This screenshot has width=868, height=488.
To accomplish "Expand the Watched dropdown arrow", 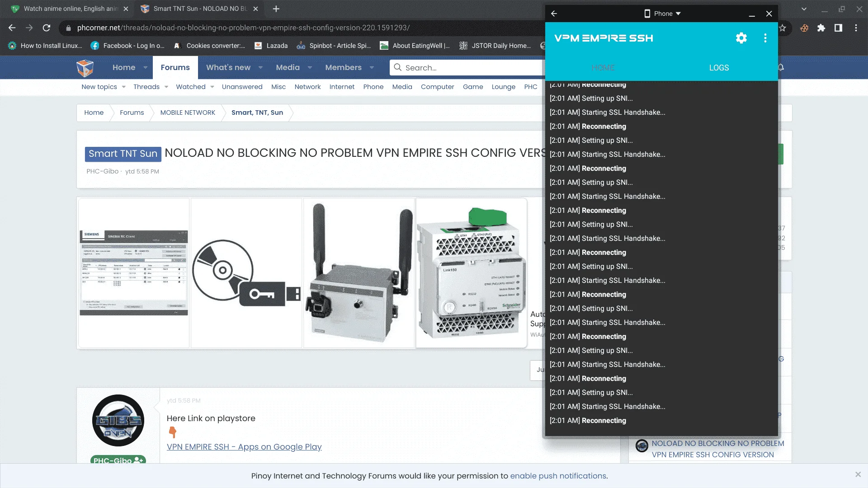I will (212, 87).
